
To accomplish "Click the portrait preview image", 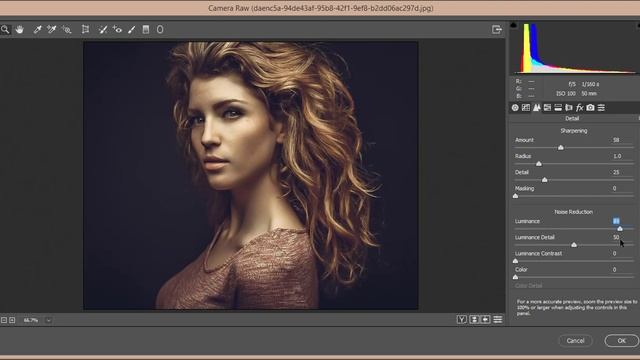I will (251, 175).
